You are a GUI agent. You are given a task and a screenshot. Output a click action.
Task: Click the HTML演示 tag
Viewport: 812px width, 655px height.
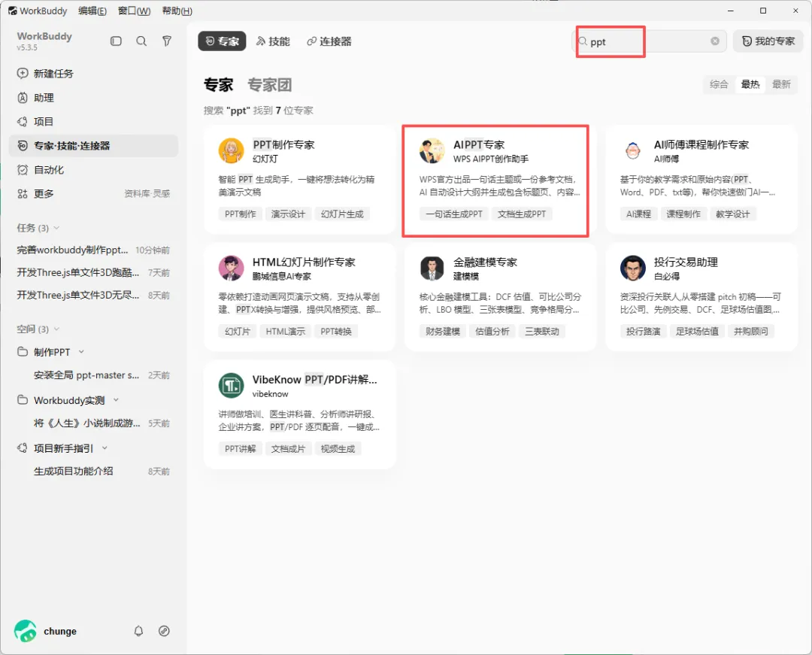(x=286, y=332)
